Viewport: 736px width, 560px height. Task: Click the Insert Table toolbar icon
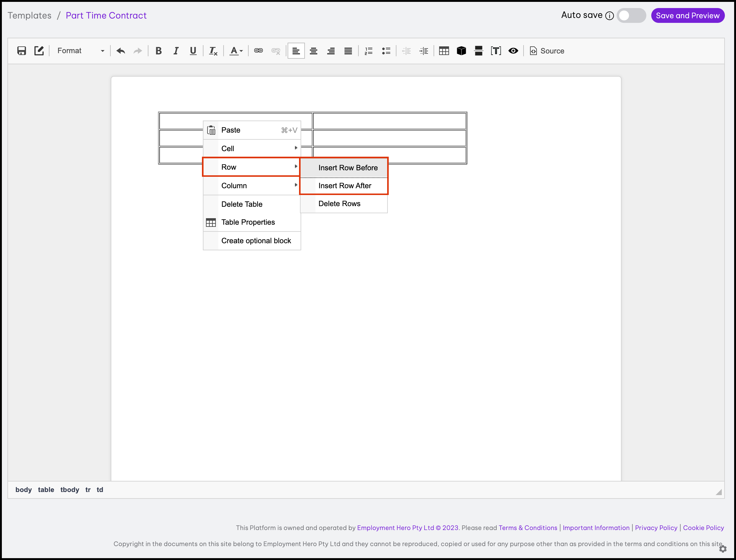point(444,51)
